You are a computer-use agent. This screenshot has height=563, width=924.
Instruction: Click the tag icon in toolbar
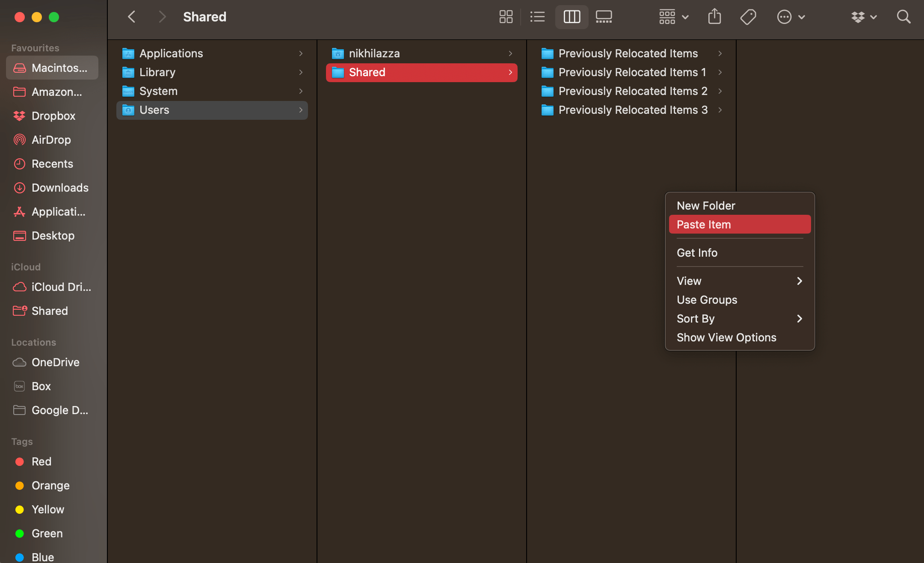pyautogui.click(x=749, y=17)
